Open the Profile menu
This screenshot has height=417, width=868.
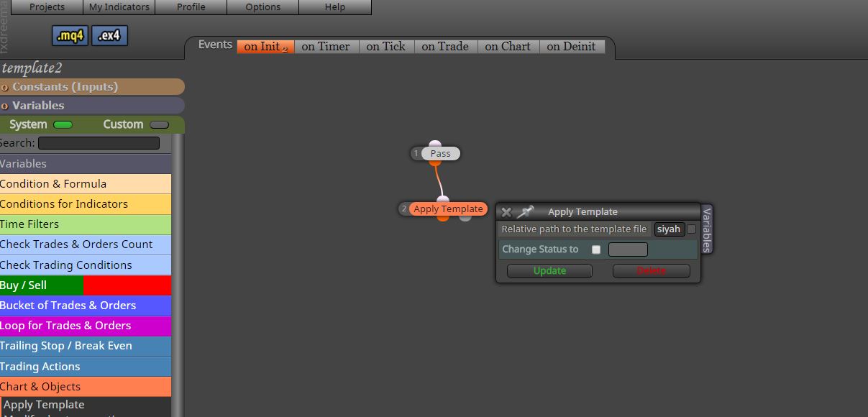coord(191,7)
